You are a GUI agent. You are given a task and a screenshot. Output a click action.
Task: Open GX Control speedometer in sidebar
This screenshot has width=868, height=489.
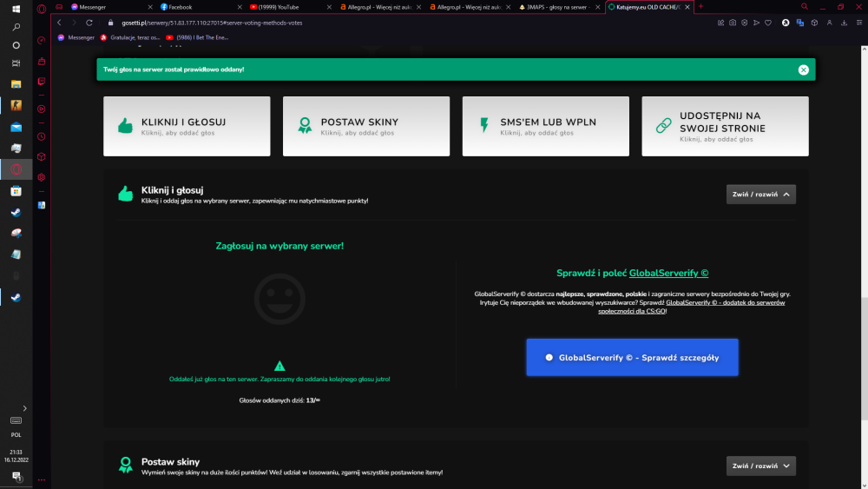coord(42,41)
